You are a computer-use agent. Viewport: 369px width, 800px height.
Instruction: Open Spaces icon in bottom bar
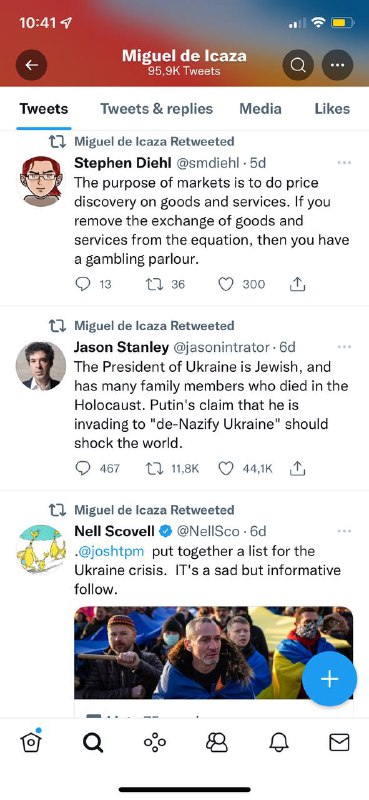point(155,743)
